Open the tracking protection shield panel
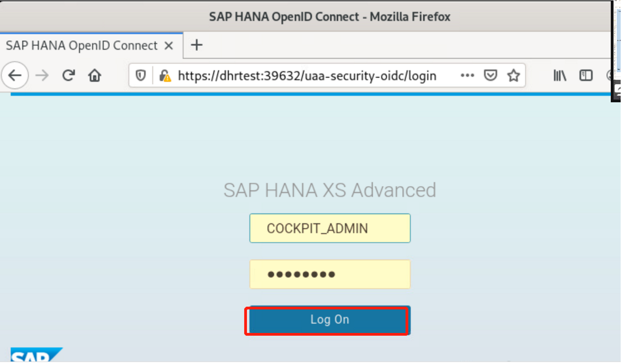The height and width of the screenshot is (364, 621). pos(141,76)
